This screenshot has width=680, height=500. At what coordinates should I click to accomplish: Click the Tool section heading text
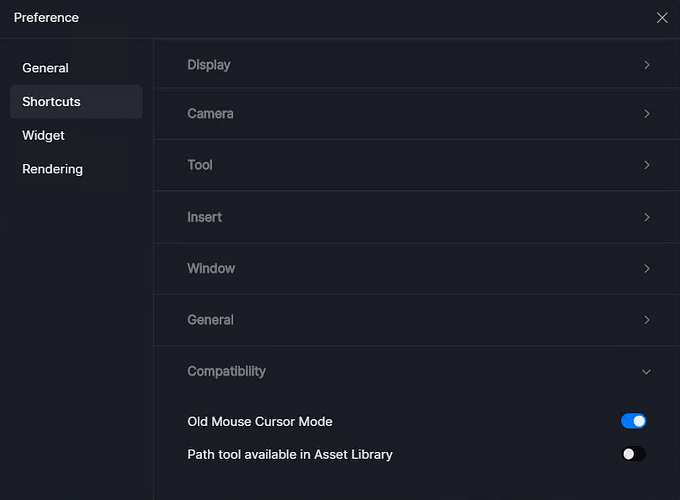pyautogui.click(x=200, y=165)
